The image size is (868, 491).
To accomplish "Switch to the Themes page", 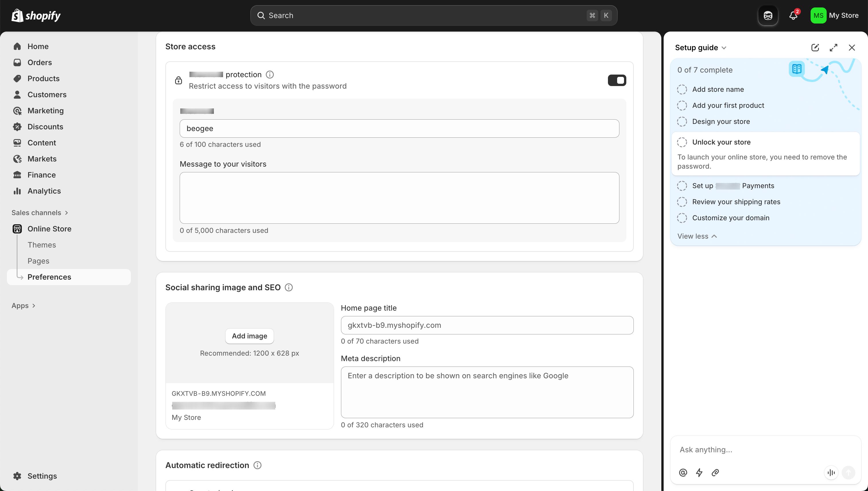I will pos(42,245).
